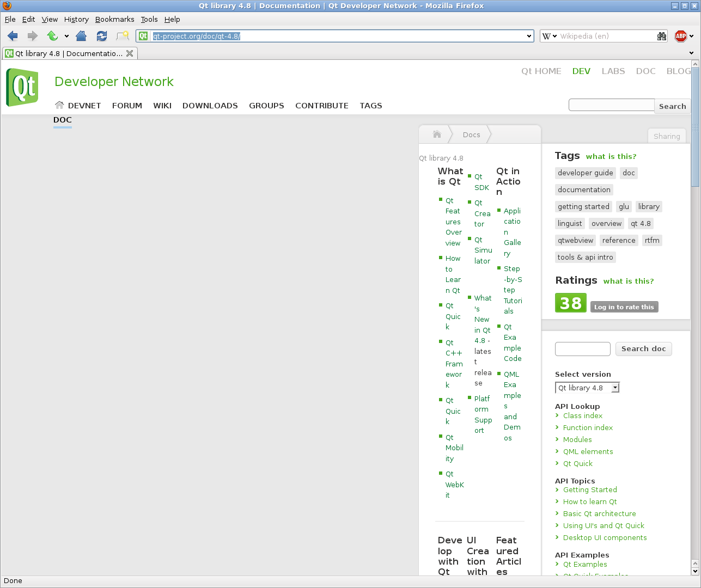Click the Qt logo on the page
This screenshot has height=588, width=701.
(22, 87)
